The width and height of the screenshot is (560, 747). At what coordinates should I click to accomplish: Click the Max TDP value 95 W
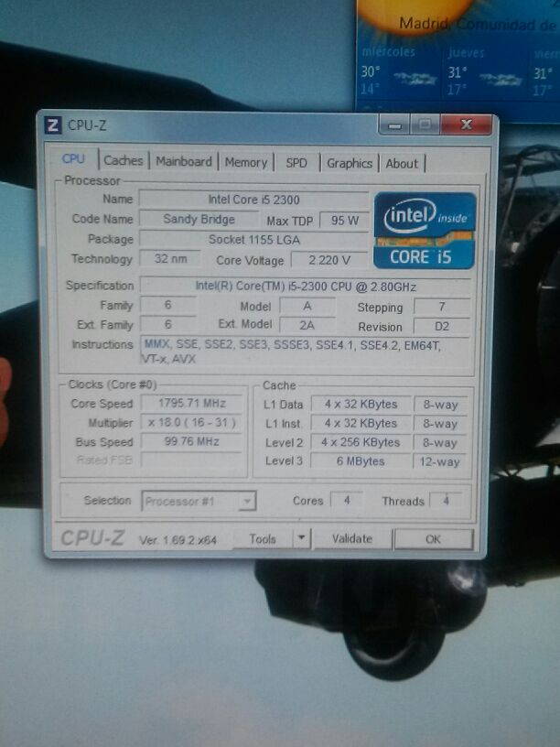point(344,221)
